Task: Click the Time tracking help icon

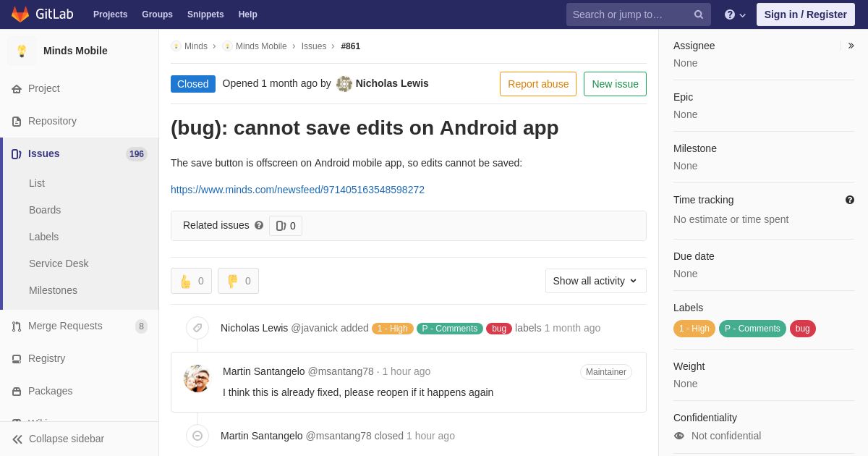Action: tap(850, 200)
